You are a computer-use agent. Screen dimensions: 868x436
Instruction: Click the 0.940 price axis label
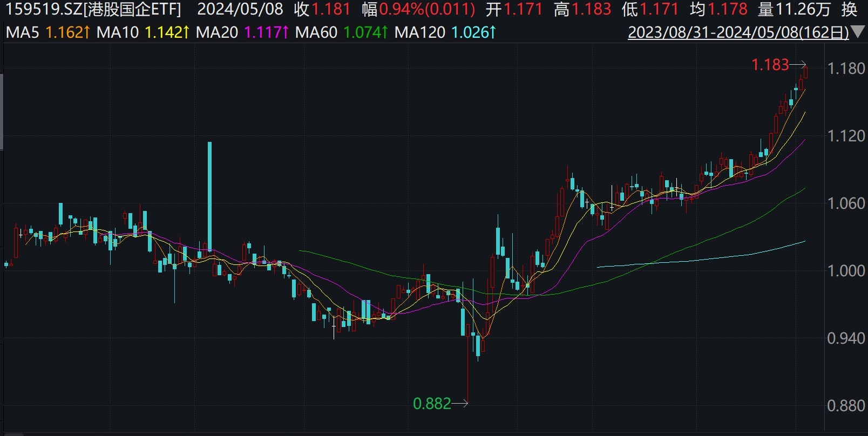point(846,338)
